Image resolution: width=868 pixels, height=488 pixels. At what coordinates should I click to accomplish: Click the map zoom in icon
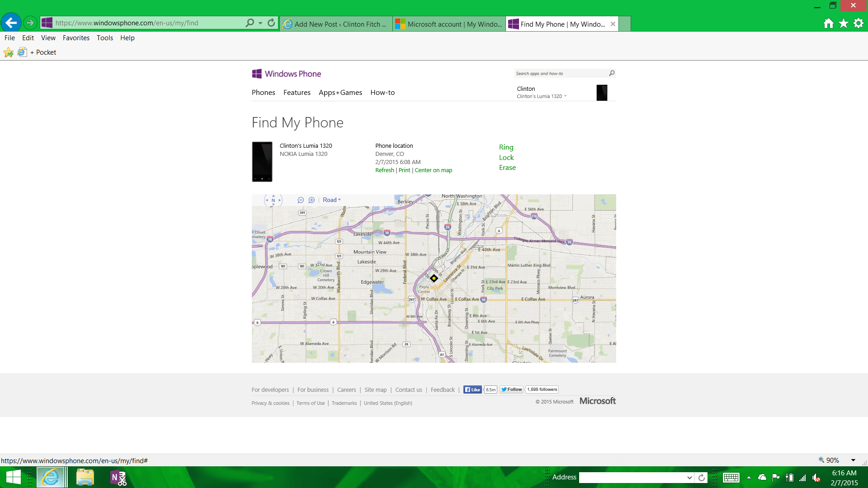pyautogui.click(x=311, y=200)
